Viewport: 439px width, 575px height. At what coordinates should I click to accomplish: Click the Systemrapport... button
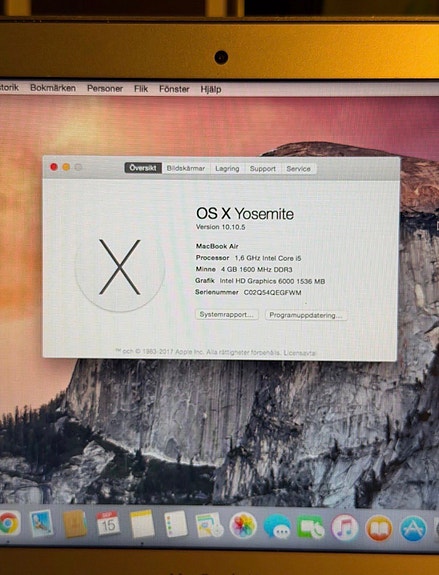click(226, 315)
